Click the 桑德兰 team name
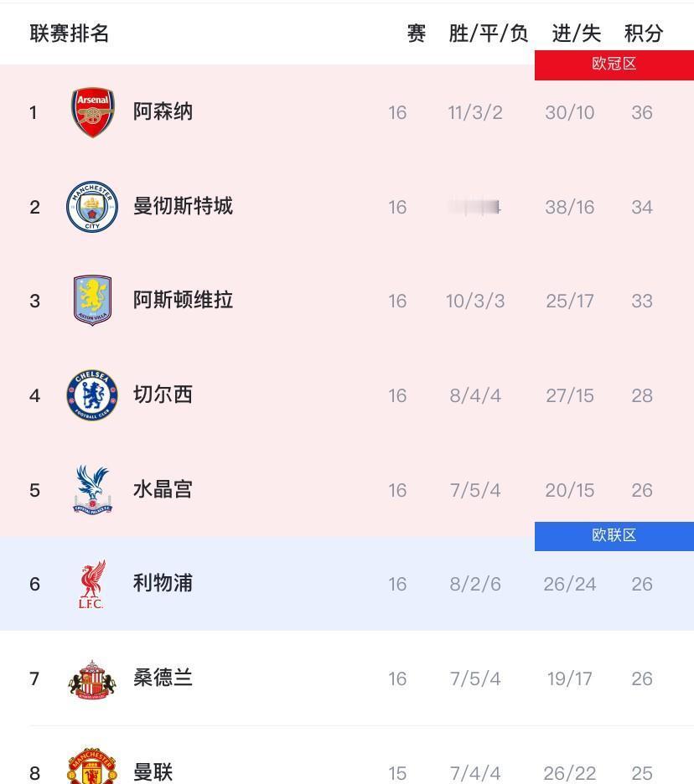Image resolution: width=694 pixels, height=784 pixels. pyautogui.click(x=163, y=678)
